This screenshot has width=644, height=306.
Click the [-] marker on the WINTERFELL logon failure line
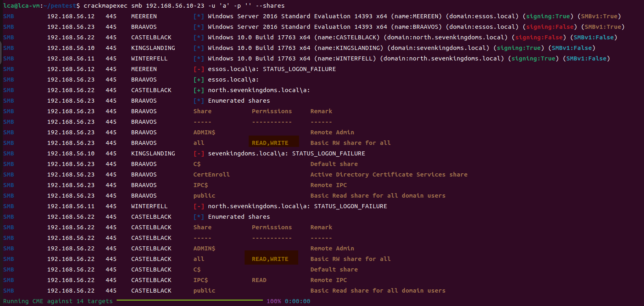199,206
